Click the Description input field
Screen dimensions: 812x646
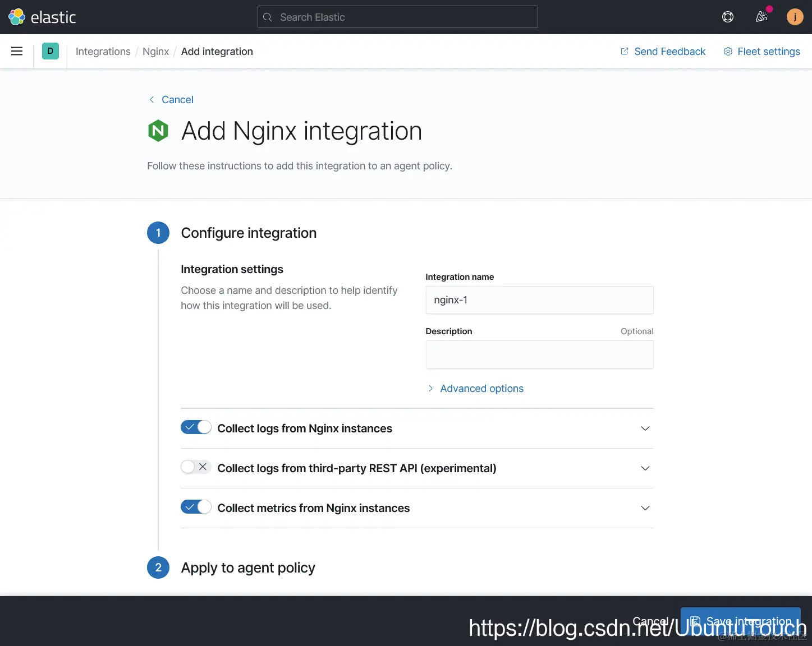539,354
